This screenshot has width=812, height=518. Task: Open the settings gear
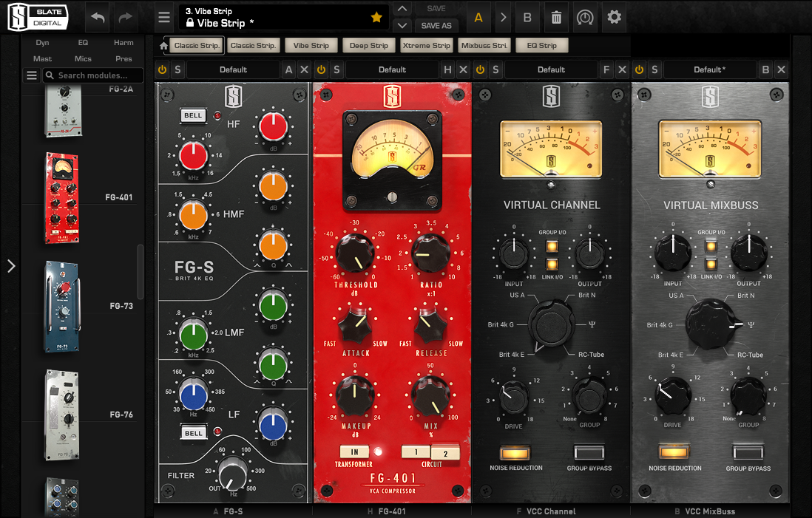point(615,17)
